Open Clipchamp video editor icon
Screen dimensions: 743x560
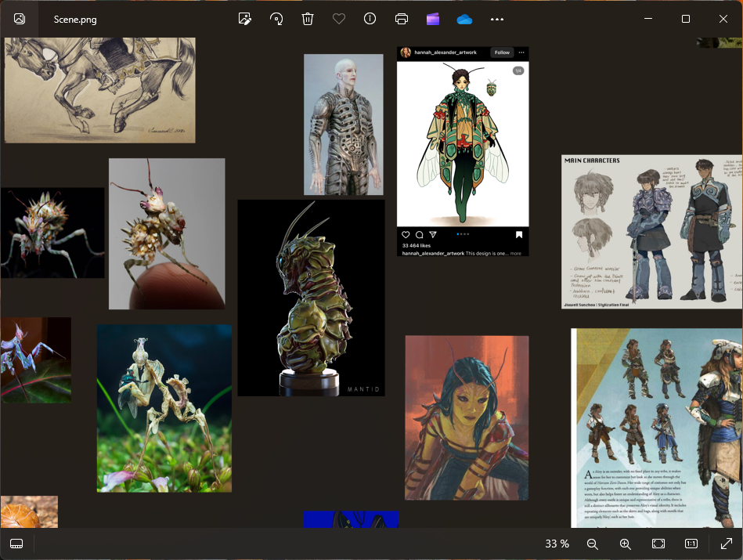(433, 19)
